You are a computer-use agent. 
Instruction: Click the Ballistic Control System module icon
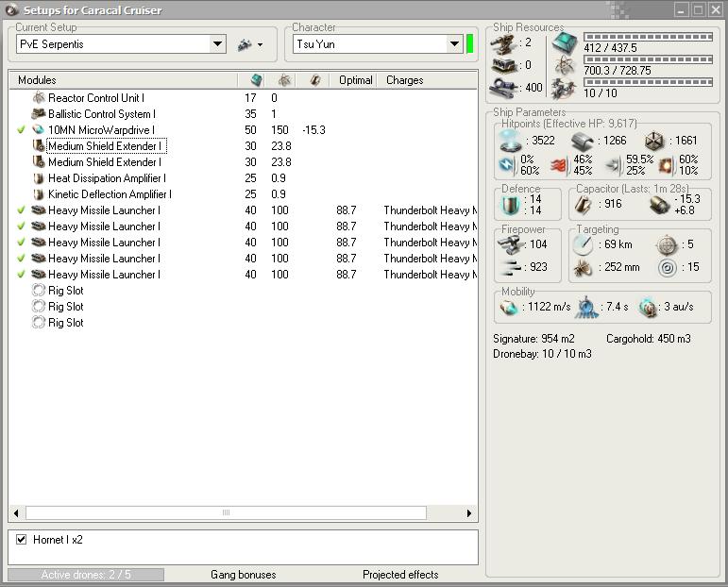click(38, 113)
